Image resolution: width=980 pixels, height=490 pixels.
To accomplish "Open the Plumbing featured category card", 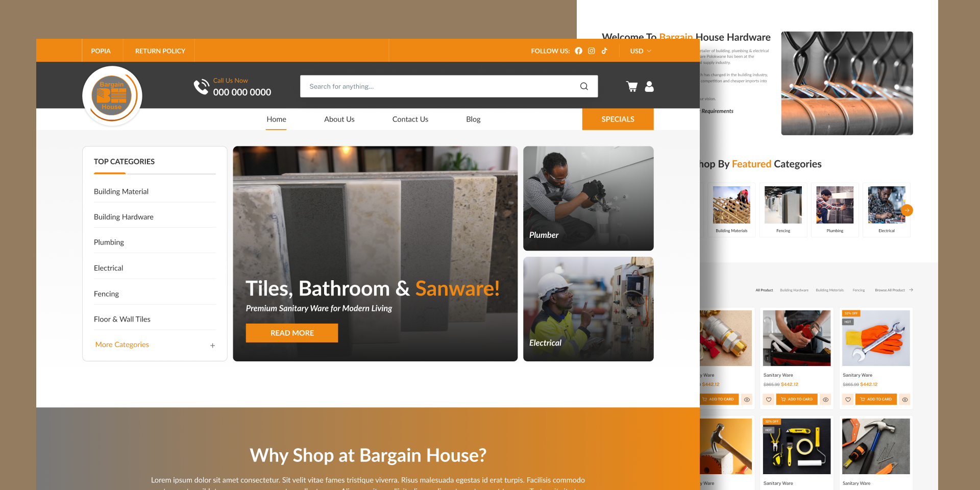I will pos(835,210).
